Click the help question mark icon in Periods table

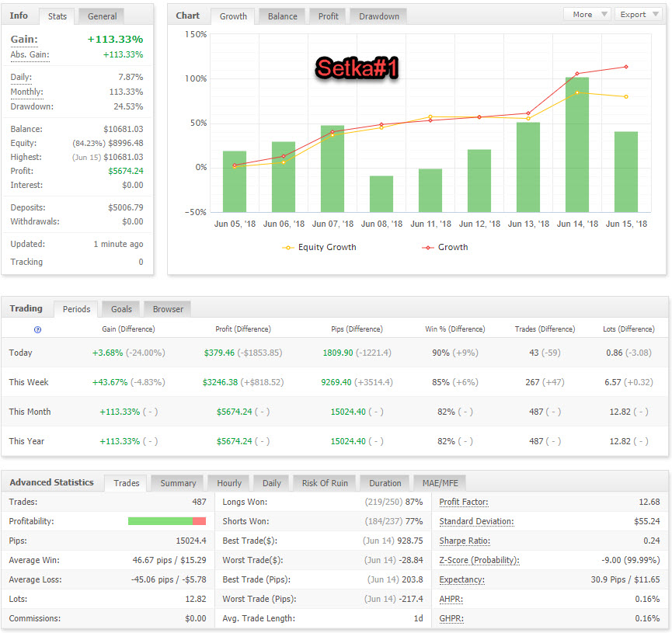click(38, 329)
